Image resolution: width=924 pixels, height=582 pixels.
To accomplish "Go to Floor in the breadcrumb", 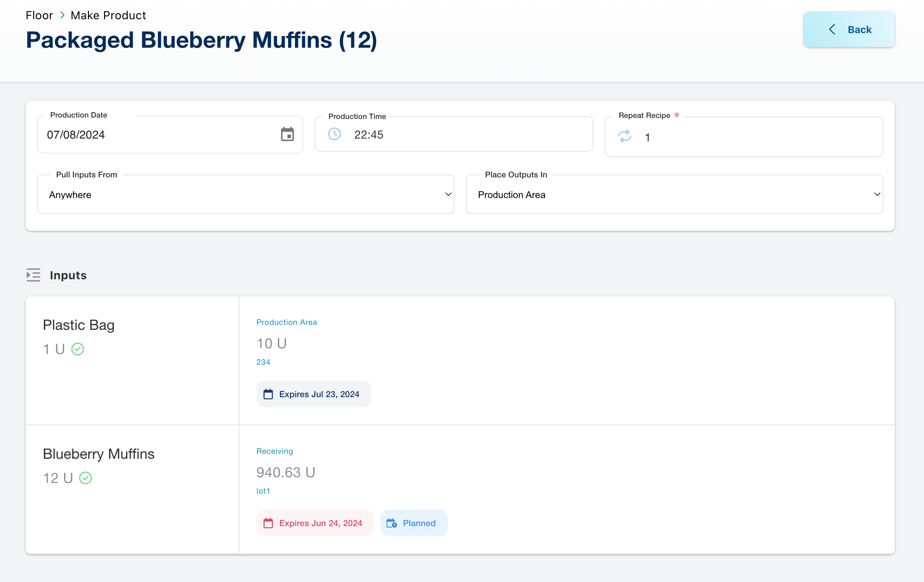I will pyautogui.click(x=39, y=15).
